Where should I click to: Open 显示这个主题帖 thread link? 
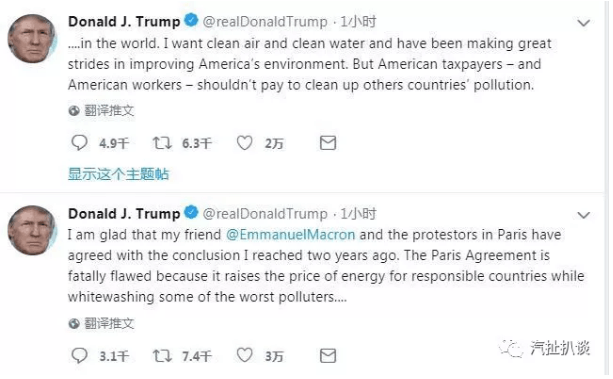point(118,174)
